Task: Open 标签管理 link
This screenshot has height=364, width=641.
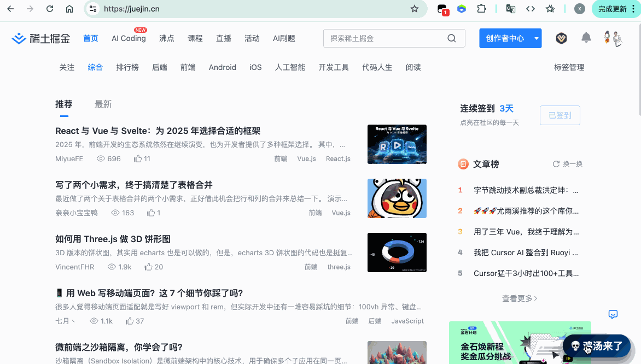Action: 569,67
